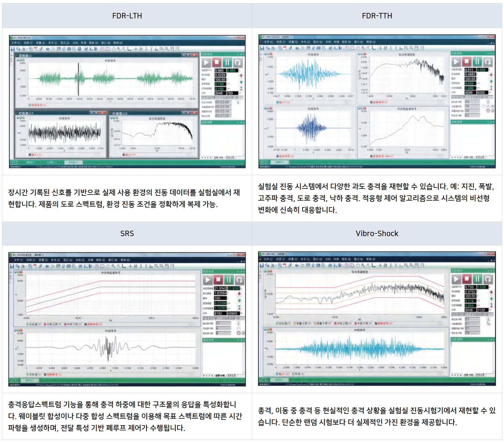Toggle 控制信号-SRS(f) checkbox in FDR-TTH window

click(371, 156)
